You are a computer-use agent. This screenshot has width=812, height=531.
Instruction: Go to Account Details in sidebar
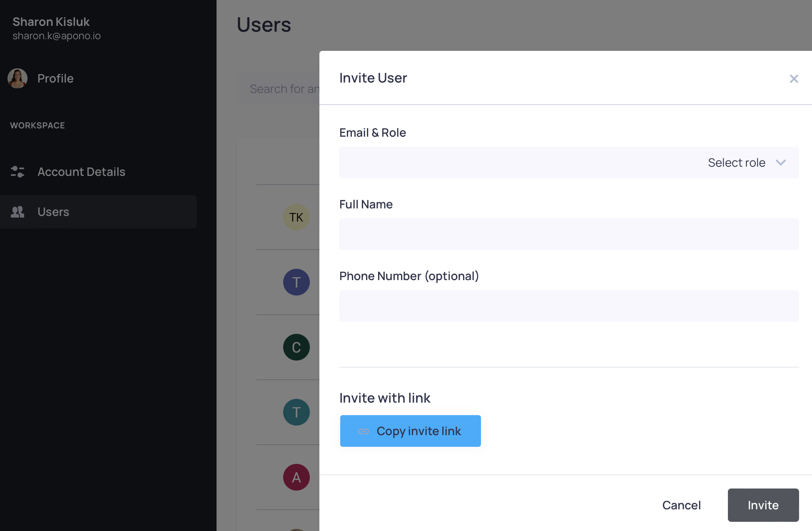coord(81,172)
